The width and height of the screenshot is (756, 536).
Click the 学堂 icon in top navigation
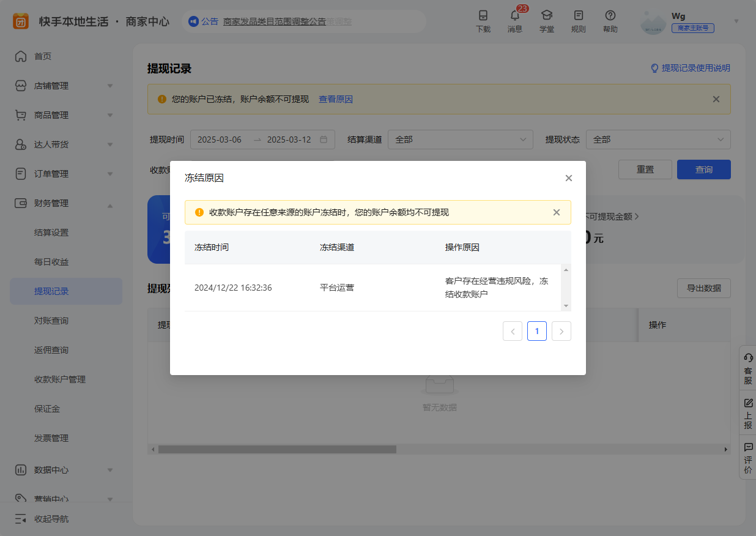547,20
